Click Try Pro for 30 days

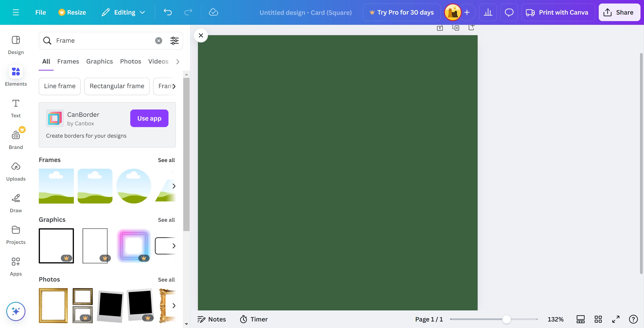[x=402, y=12]
